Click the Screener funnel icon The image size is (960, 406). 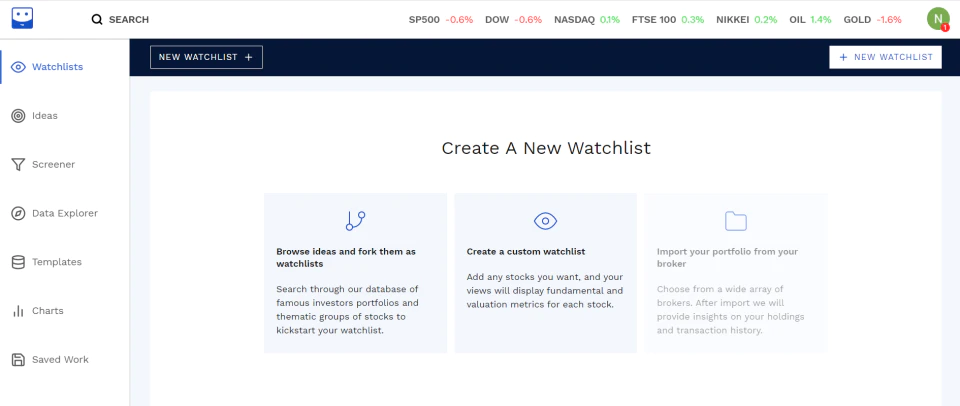click(18, 165)
